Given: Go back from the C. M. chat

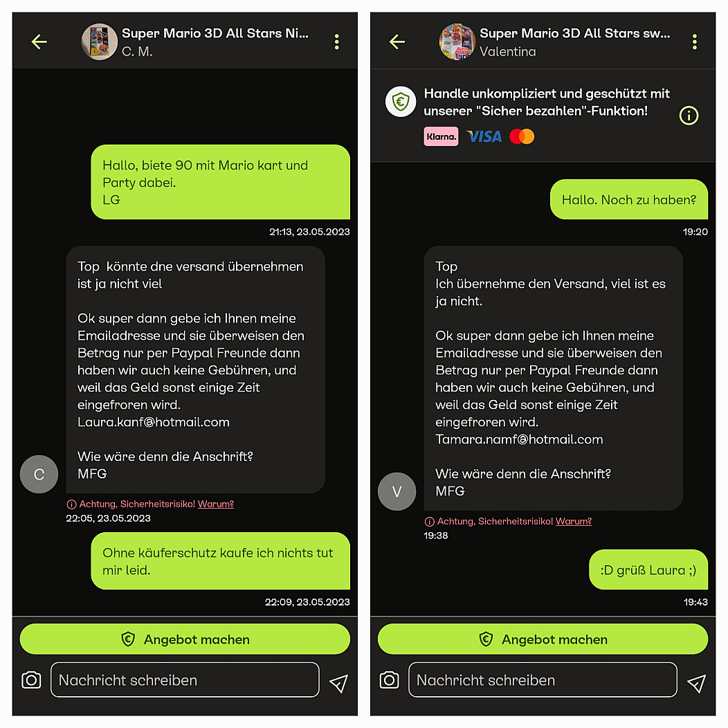Looking at the screenshot, I should (x=39, y=42).
